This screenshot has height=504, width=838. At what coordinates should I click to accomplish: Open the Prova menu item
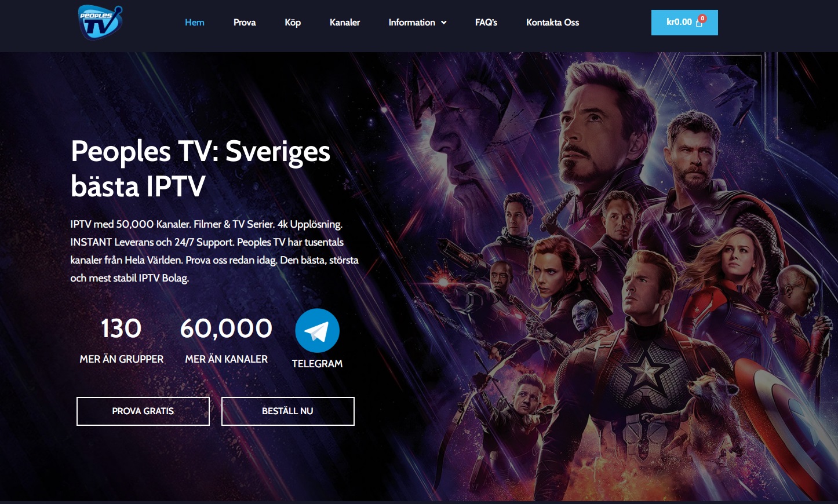pyautogui.click(x=245, y=23)
